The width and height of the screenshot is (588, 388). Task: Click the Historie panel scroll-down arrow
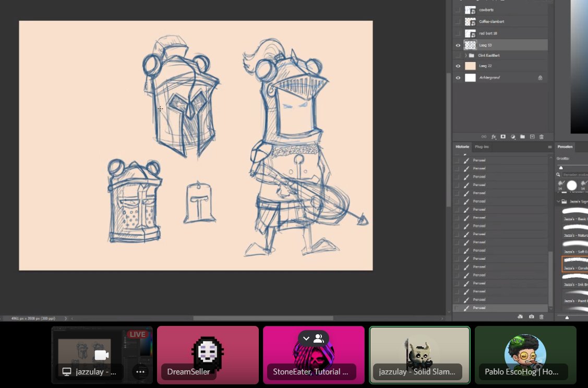point(550,309)
